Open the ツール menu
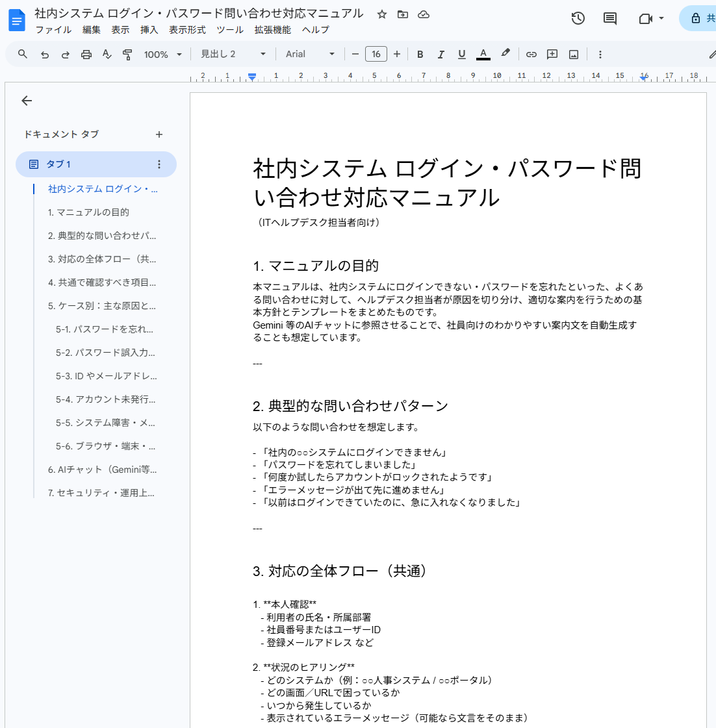 point(230,30)
